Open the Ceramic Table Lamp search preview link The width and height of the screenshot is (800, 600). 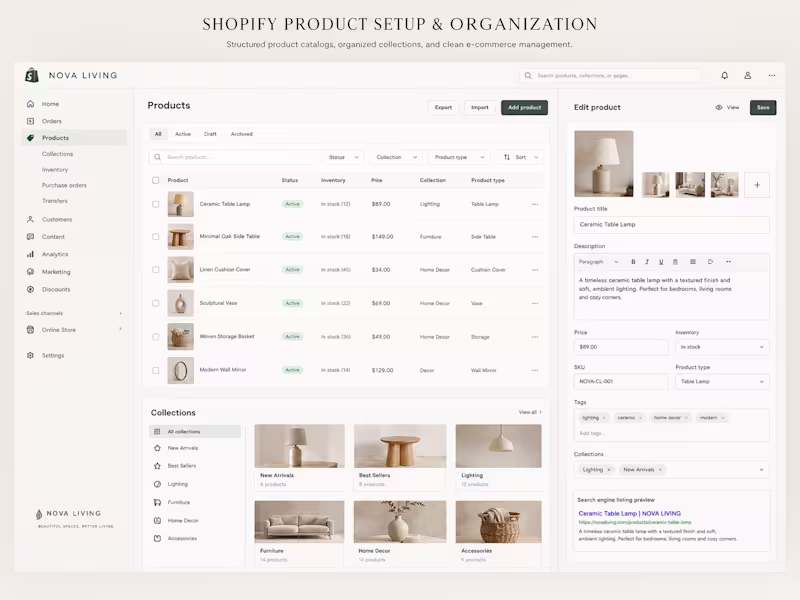[x=630, y=514]
